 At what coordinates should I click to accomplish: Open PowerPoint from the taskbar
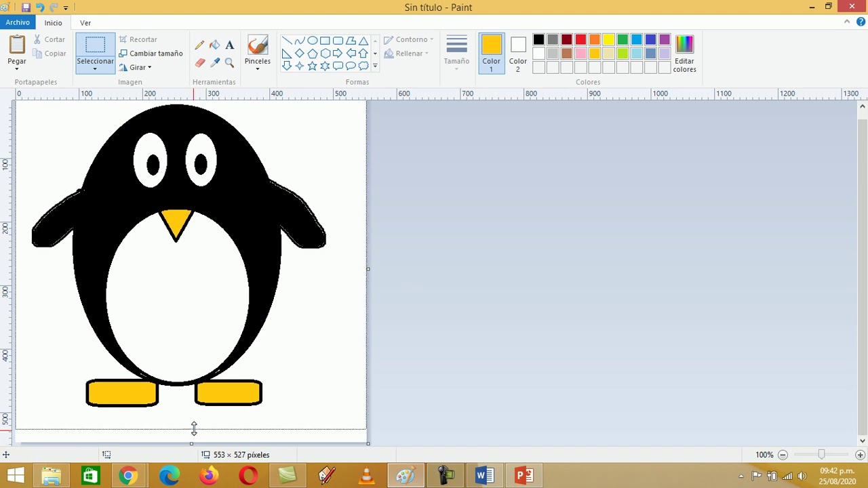click(524, 475)
